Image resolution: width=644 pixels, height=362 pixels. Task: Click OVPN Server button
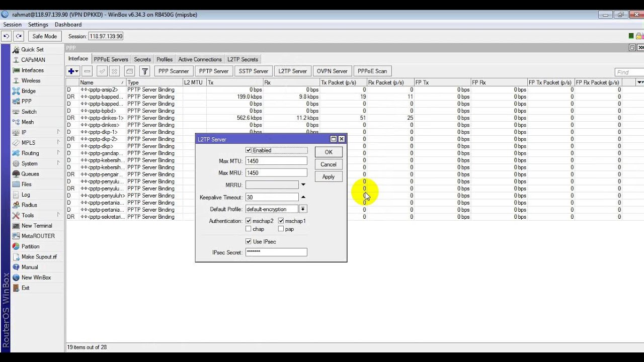coord(332,71)
